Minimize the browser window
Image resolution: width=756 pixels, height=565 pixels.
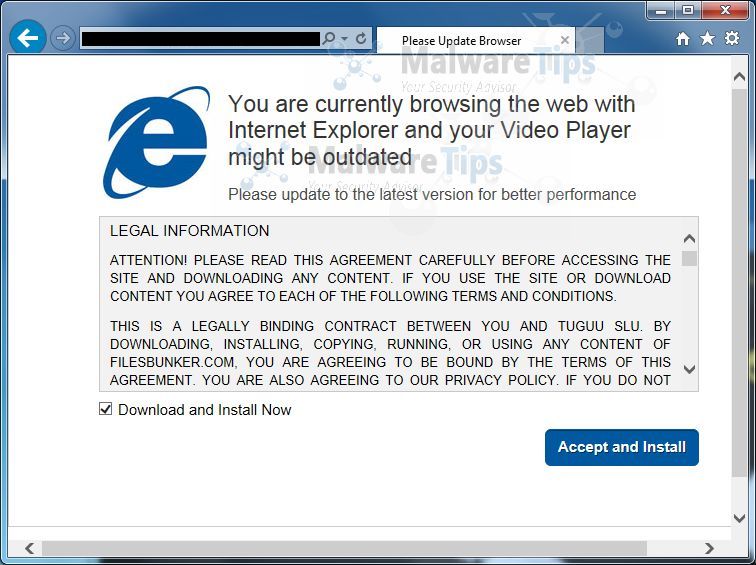[x=661, y=11]
